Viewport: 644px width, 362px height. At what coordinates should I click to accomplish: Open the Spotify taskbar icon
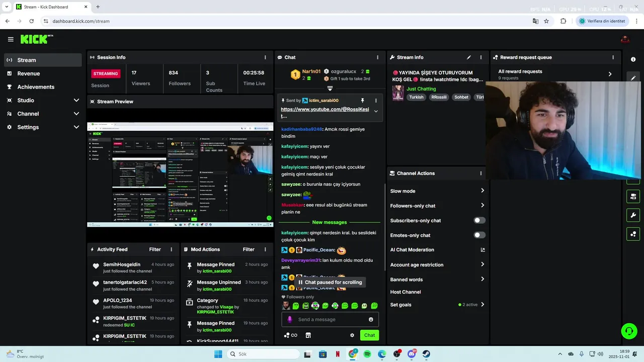pos(367,354)
